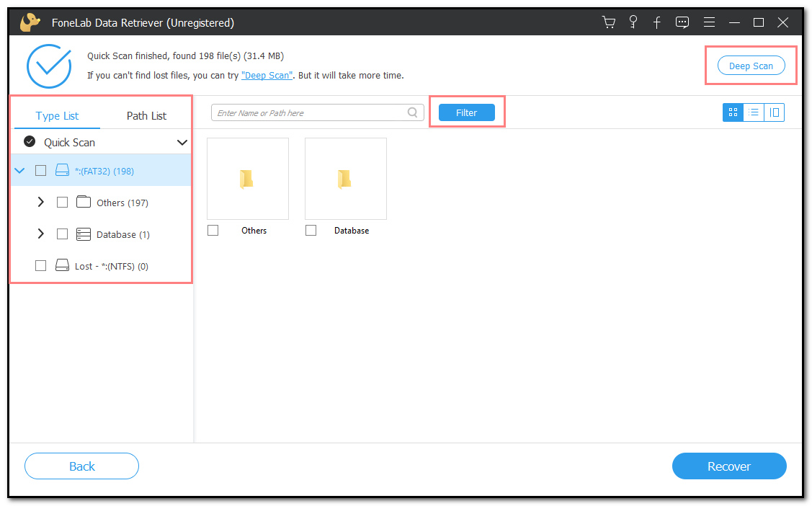Screen dimensions: 812x506
Task: Click the Quick Scan header label
Action: 69,143
